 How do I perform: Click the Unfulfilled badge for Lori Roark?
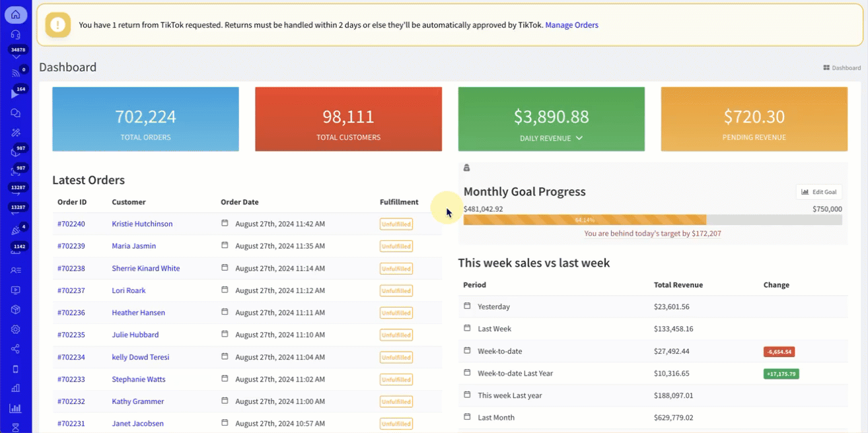click(396, 290)
